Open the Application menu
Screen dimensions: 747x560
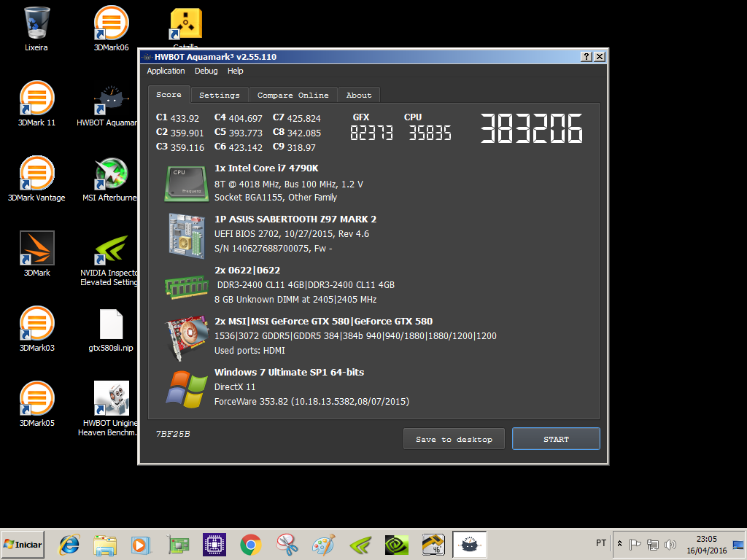(166, 71)
